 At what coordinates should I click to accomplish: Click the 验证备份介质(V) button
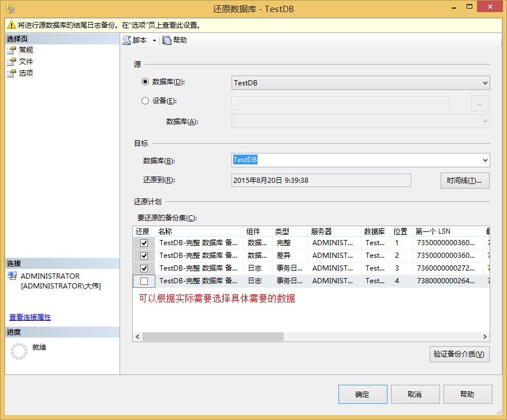point(459,354)
